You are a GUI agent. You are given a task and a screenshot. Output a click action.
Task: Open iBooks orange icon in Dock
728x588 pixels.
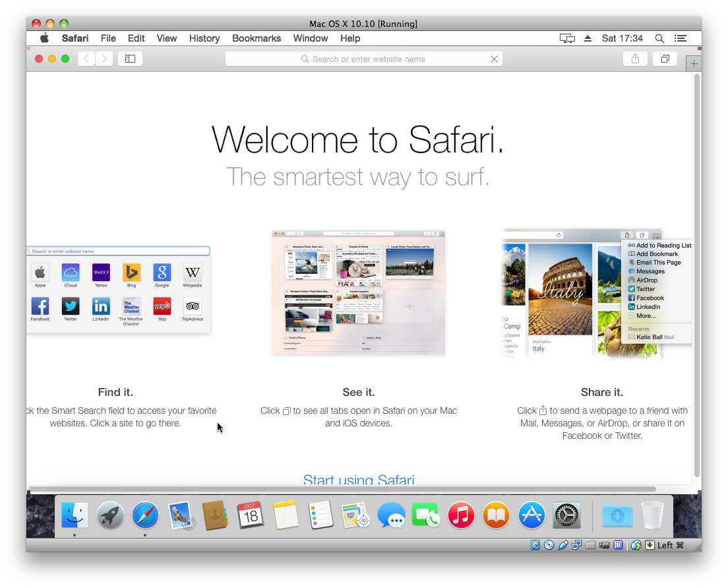click(x=497, y=515)
